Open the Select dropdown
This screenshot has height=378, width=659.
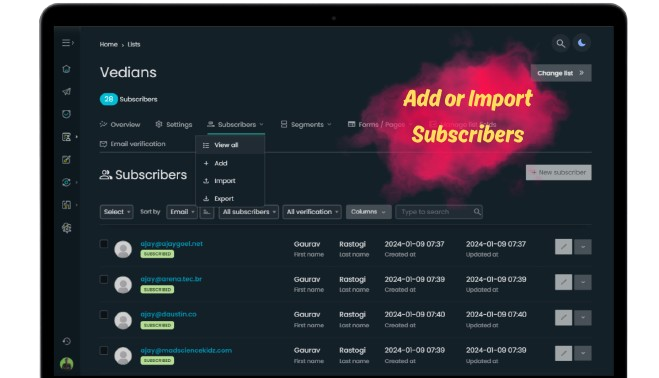pyautogui.click(x=116, y=212)
